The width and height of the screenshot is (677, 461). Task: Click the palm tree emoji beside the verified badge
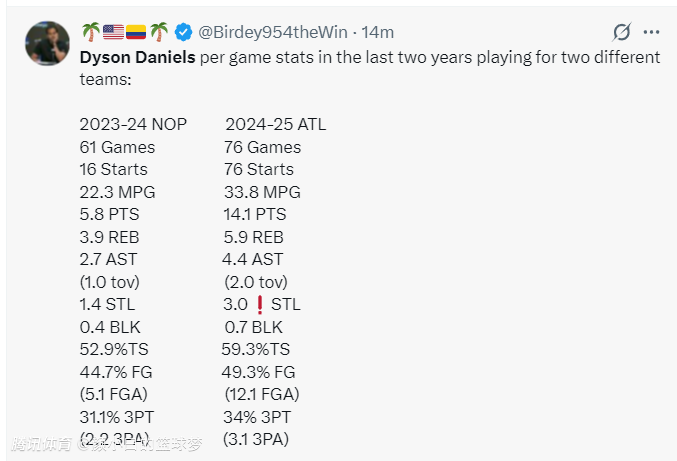[x=160, y=32]
